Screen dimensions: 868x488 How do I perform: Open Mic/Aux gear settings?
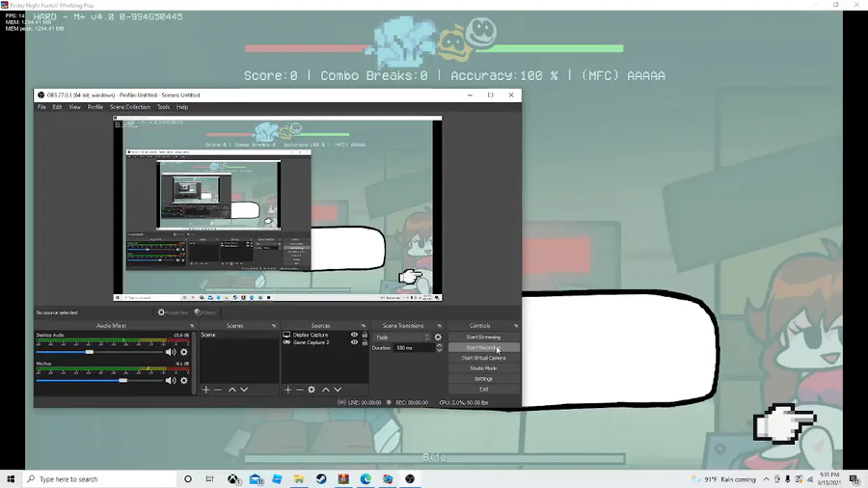pos(184,381)
